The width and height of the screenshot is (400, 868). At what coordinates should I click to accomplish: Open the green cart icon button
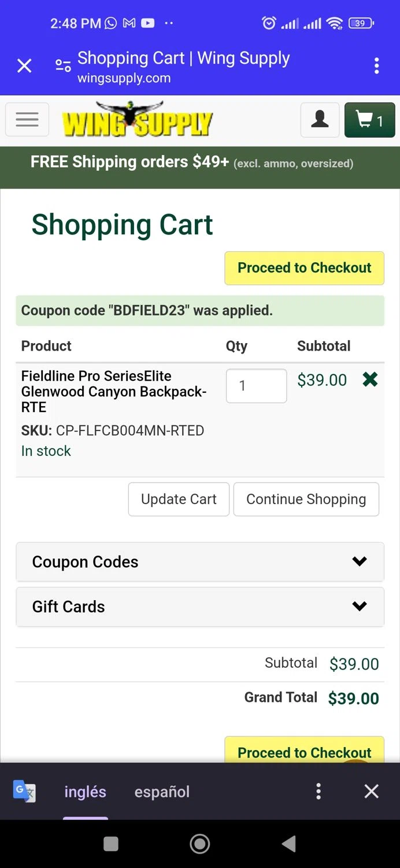pos(369,120)
